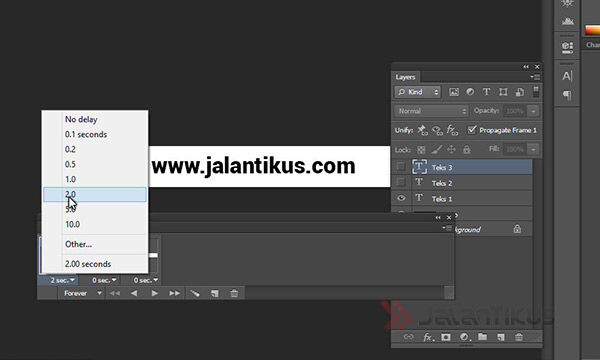The height and width of the screenshot is (360, 600).
Task: Play the animation
Action: coord(155,293)
